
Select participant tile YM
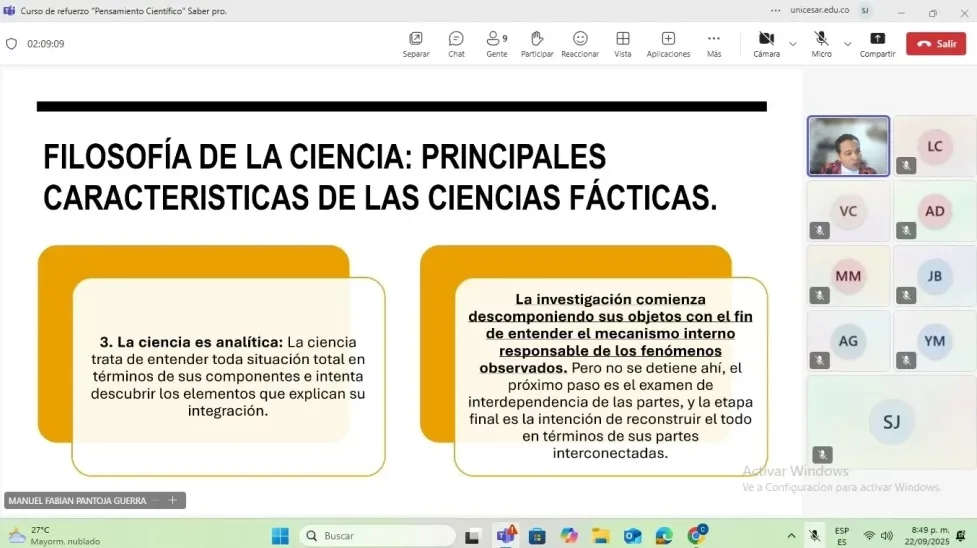tap(935, 341)
